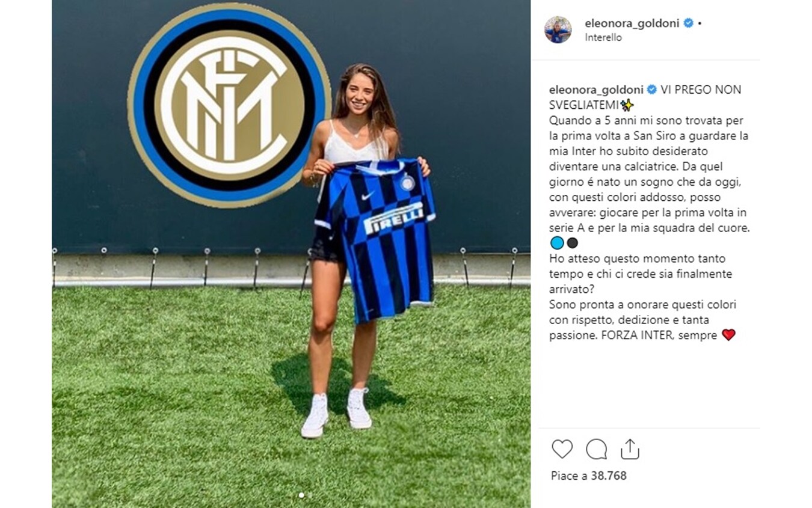
Task: Select the first carousel indicator dot
Action: coord(301,495)
